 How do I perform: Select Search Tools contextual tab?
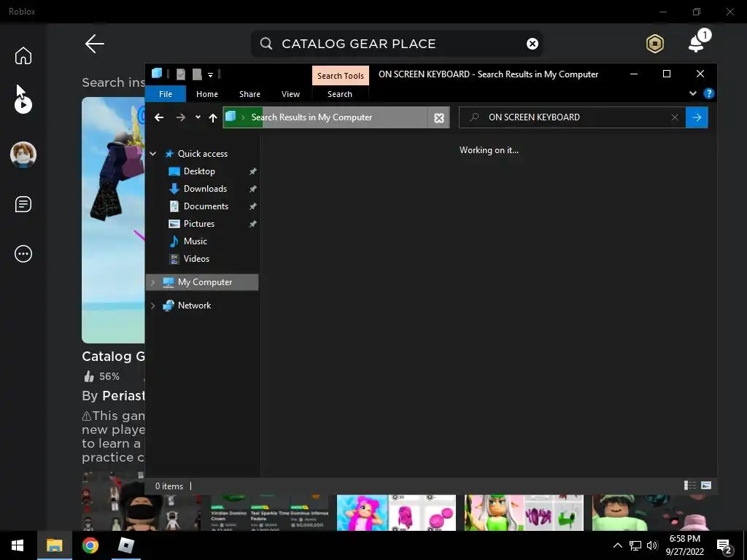click(x=340, y=76)
